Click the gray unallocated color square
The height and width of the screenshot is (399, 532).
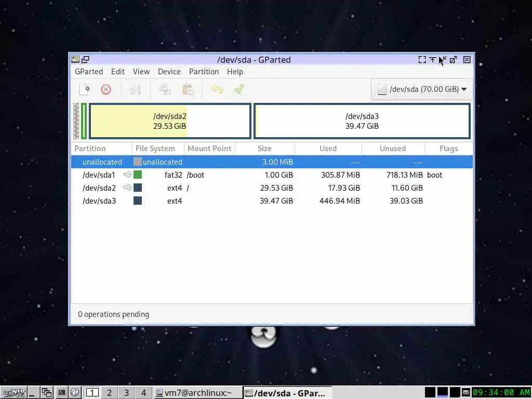[x=137, y=162]
